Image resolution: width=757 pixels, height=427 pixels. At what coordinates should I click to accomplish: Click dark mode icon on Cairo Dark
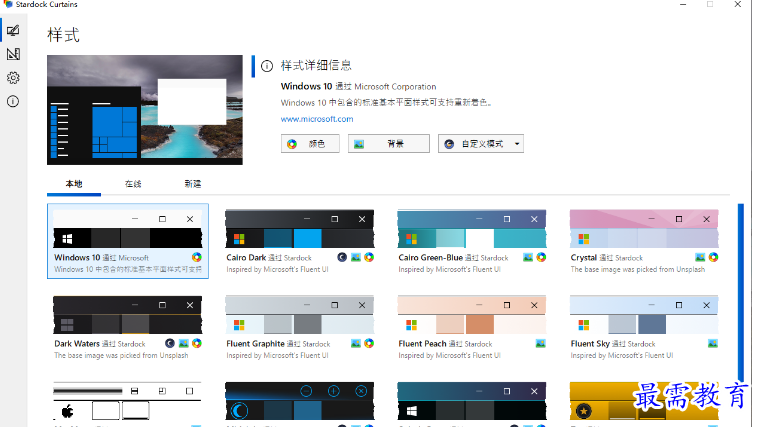click(342, 257)
